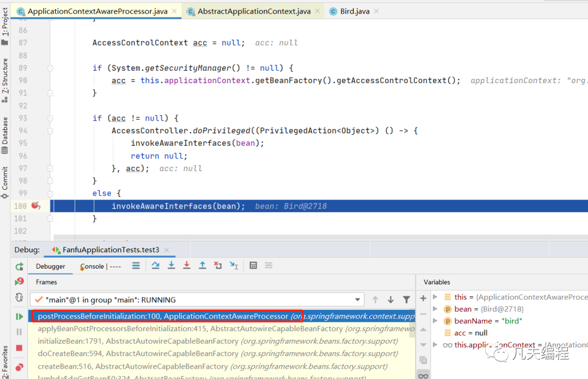Switch to the Debugger tab
Image resolution: width=588 pixels, height=379 pixels.
(50, 266)
